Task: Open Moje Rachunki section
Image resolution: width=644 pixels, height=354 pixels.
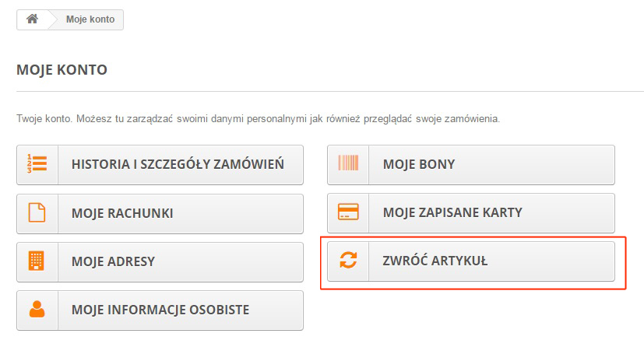Action: click(160, 214)
